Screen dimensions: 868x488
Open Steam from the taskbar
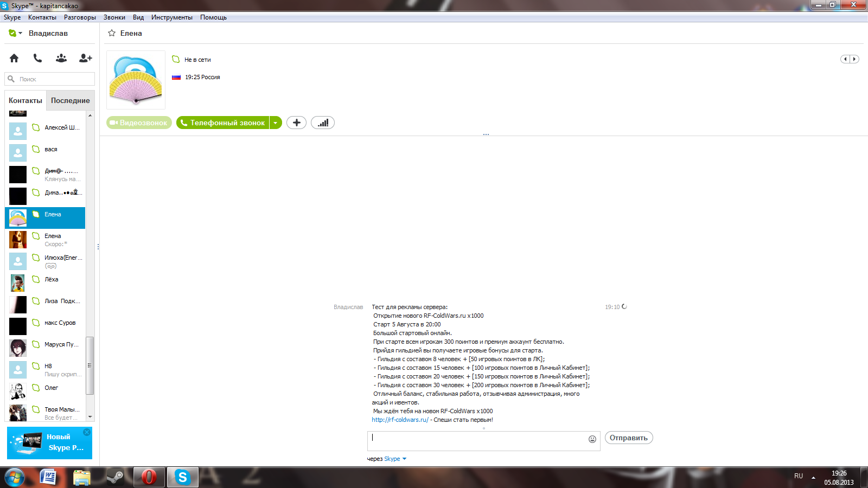click(115, 477)
